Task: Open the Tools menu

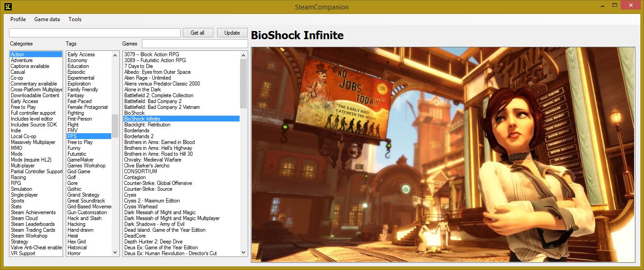Action: [75, 19]
